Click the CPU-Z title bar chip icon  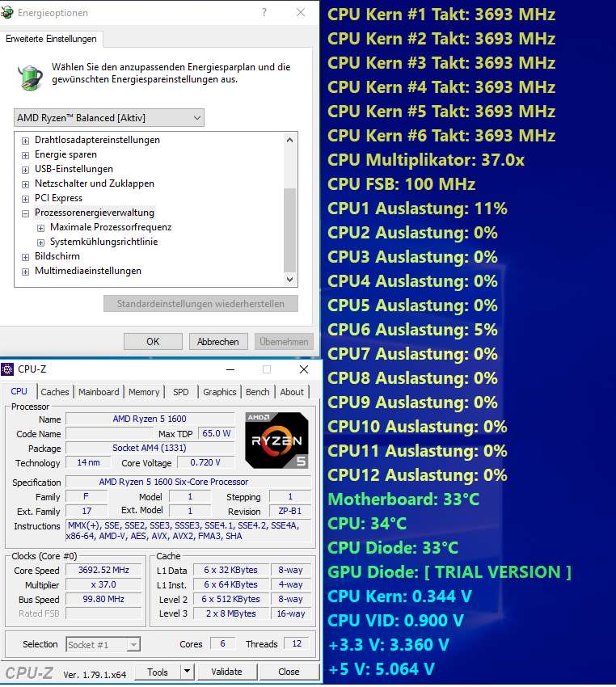[7, 369]
